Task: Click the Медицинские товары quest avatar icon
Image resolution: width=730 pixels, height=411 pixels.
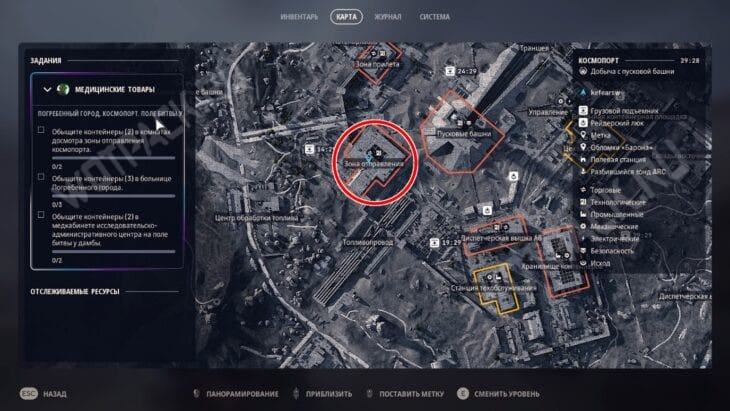Action: click(x=63, y=89)
